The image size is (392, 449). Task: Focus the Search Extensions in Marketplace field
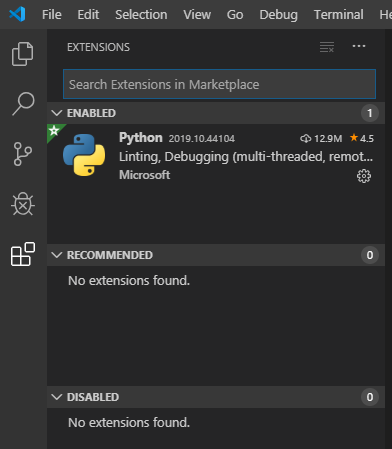pyautogui.click(x=219, y=84)
